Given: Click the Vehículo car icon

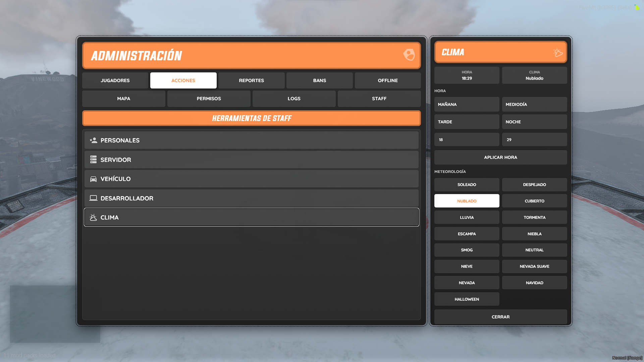Looking at the screenshot, I should click(93, 179).
